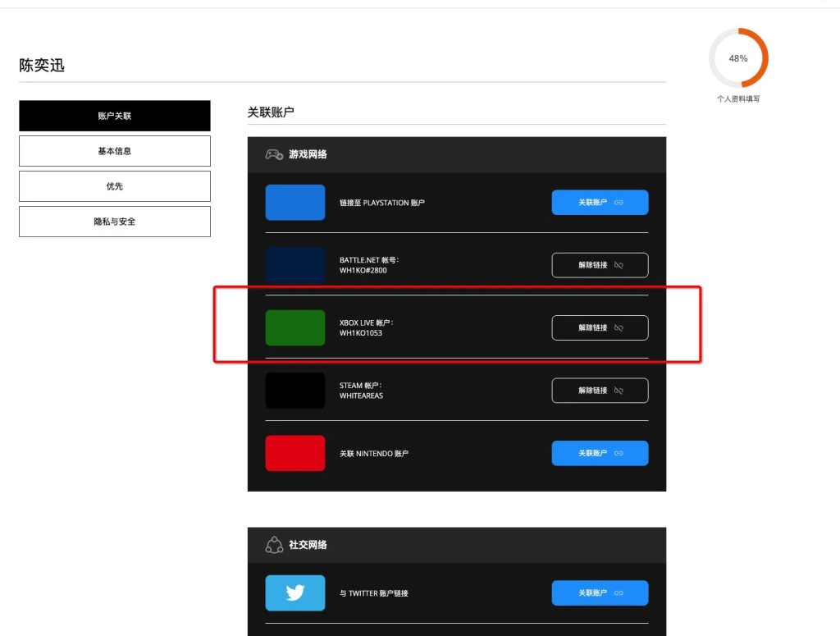Click the 关联 NINTENDO 账户 text
840x636 pixels.
pos(374,454)
